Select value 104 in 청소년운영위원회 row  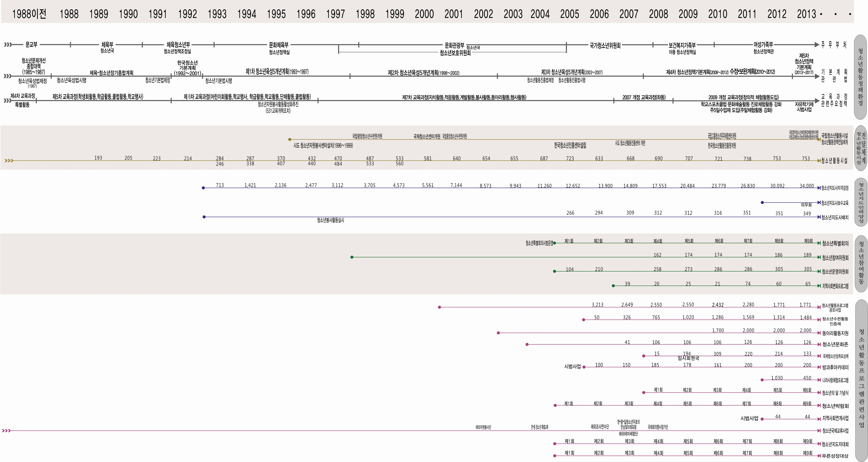(569, 269)
